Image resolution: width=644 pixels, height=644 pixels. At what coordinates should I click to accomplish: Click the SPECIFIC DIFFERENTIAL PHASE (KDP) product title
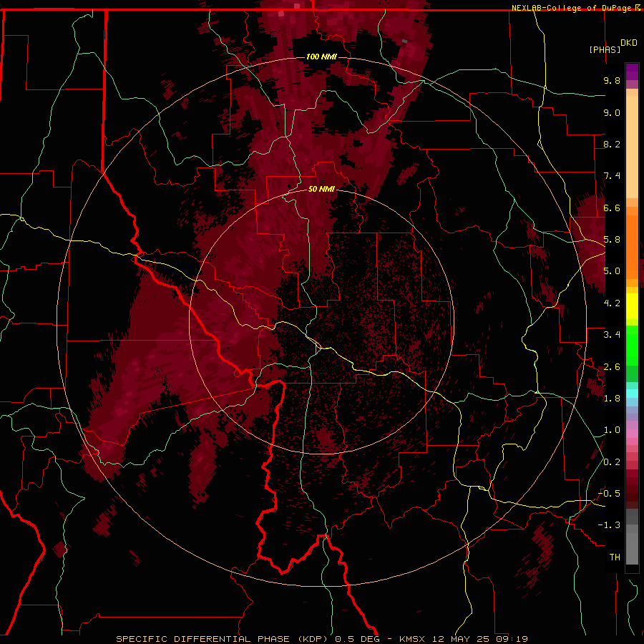coord(224,639)
